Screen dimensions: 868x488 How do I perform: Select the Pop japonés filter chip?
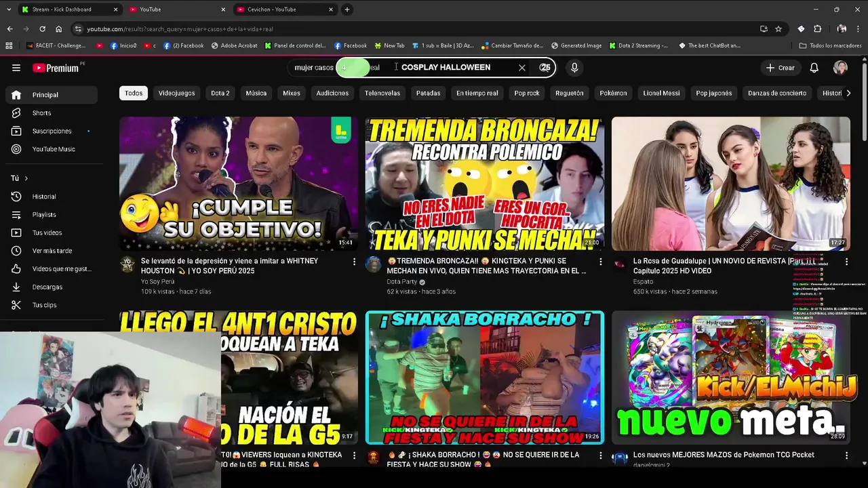(x=714, y=93)
